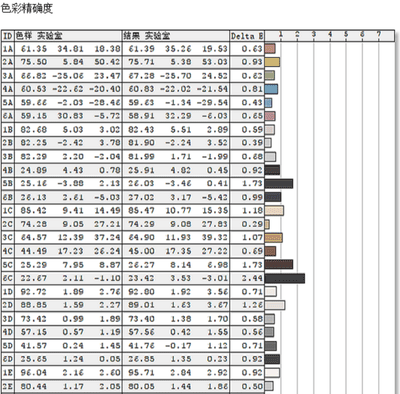Click the chart axis label 7
400x394 pixels.
point(379,34)
